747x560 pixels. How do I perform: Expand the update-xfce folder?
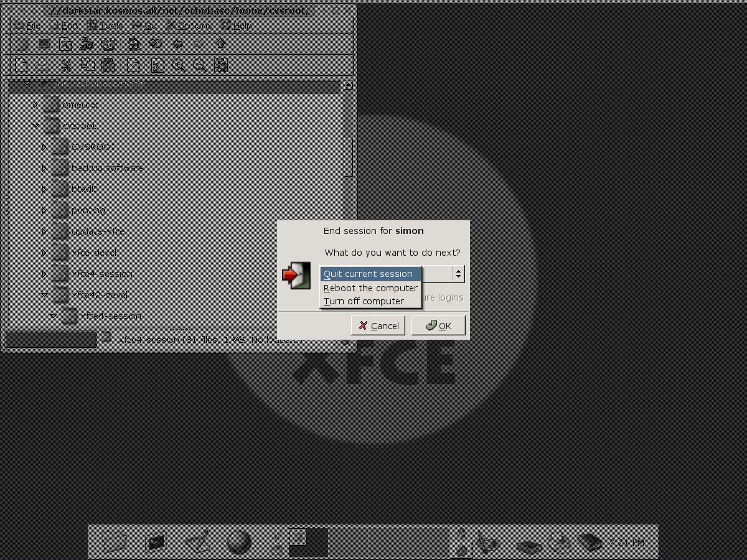(x=44, y=232)
